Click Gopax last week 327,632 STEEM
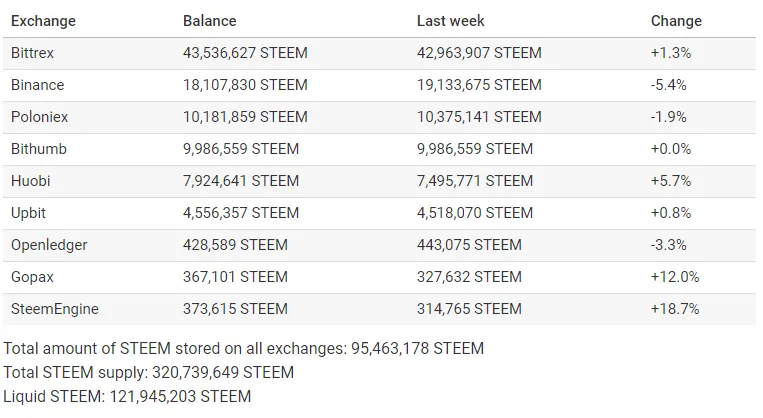The height and width of the screenshot is (418, 763). coord(469,277)
